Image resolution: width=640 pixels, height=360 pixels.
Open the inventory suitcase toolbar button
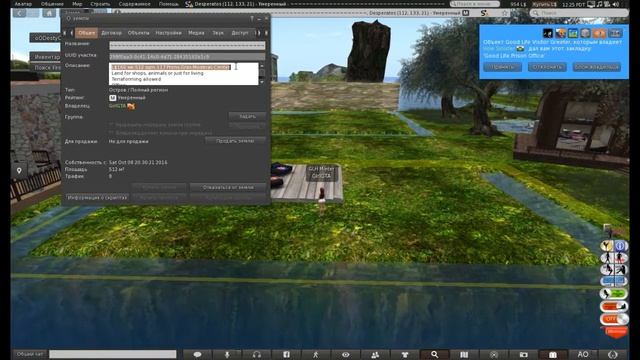(553, 354)
